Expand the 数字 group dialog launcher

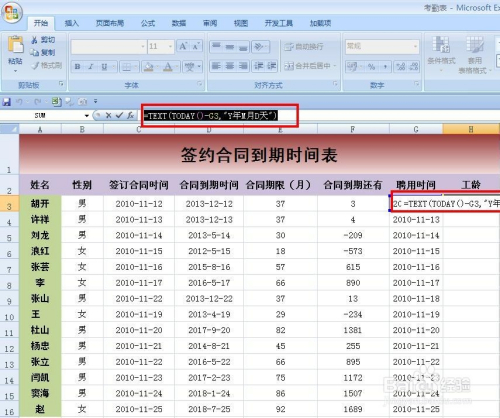point(416,84)
